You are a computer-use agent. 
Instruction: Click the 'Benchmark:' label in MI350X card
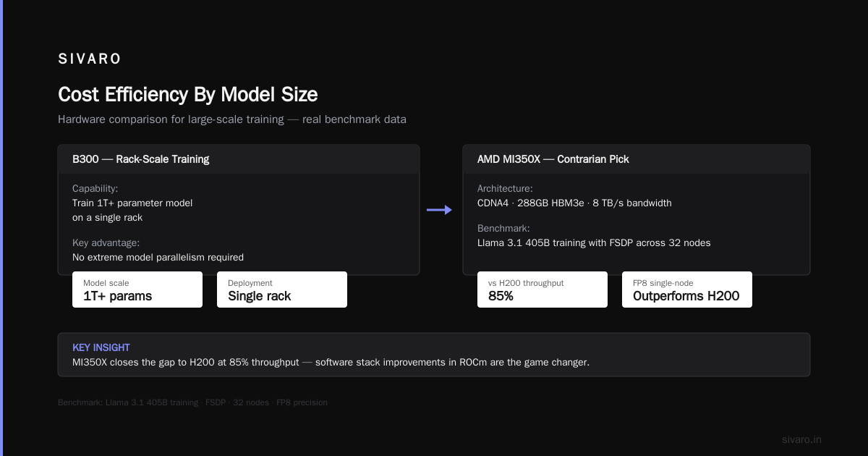pyautogui.click(x=503, y=228)
